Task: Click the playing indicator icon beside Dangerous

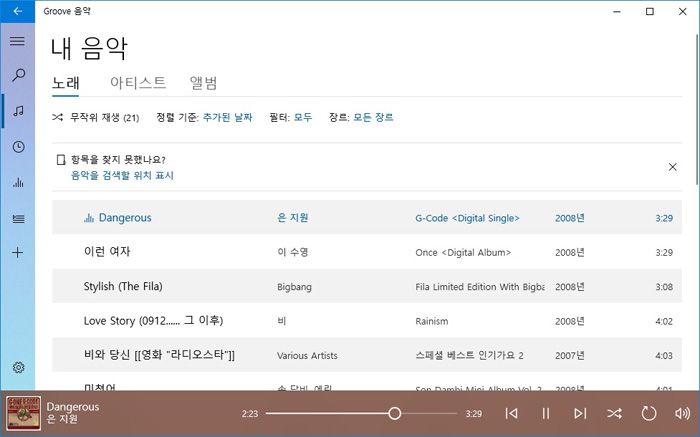Action: coord(89,218)
